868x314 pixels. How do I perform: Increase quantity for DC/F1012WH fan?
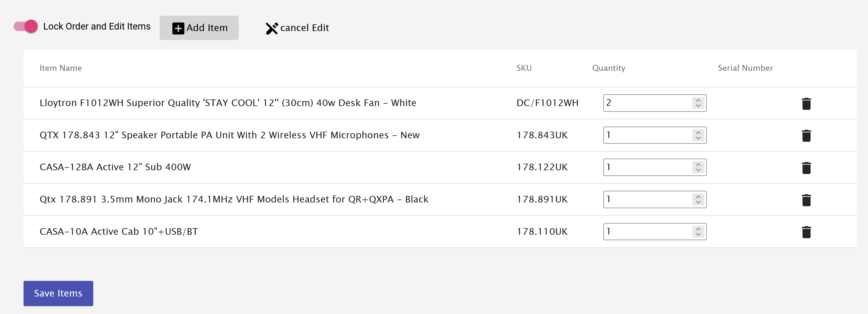point(698,100)
